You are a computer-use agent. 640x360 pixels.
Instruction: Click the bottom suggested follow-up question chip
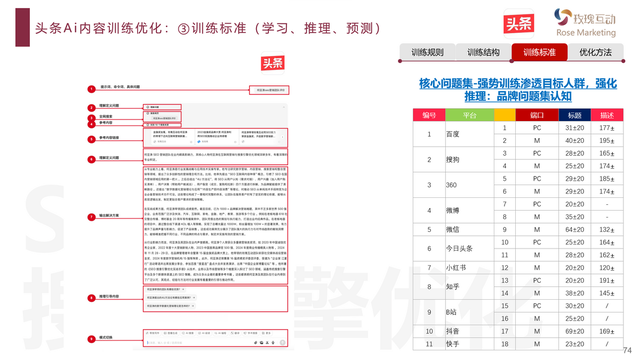tap(171, 306)
